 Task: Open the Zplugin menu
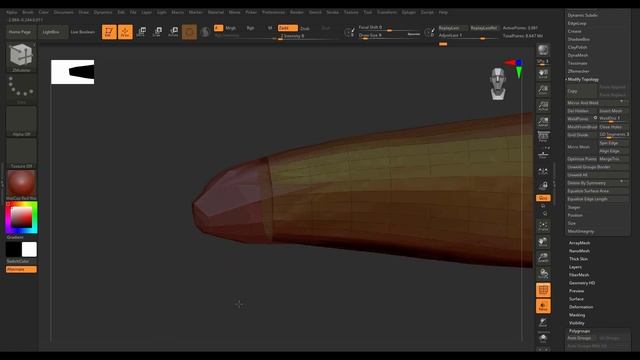409,12
